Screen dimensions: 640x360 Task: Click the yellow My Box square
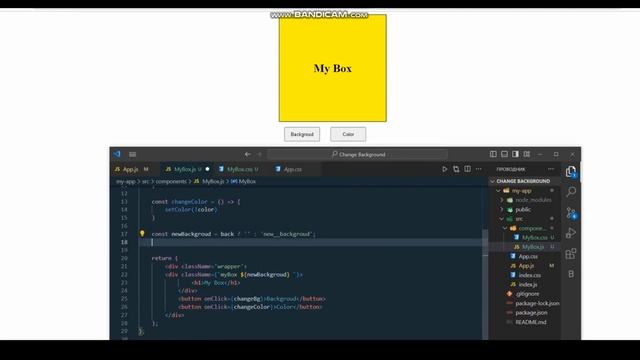pyautogui.click(x=333, y=68)
